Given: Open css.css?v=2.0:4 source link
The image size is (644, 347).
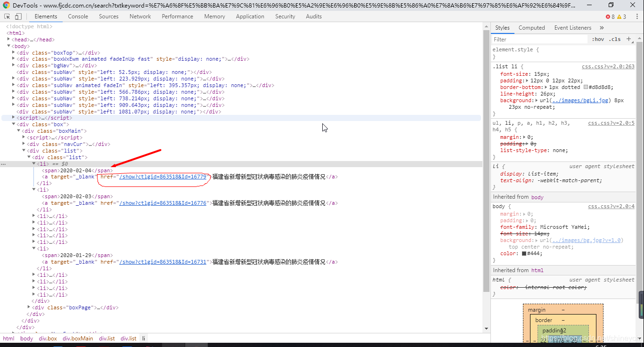Looking at the screenshot, I should click(x=611, y=207).
